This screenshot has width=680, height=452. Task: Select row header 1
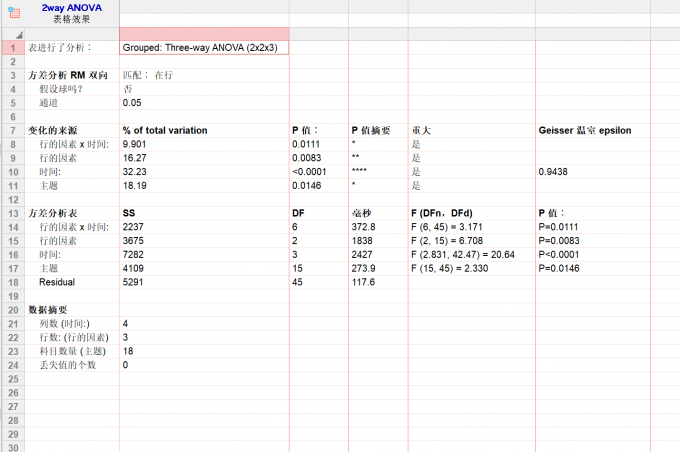coord(13,48)
